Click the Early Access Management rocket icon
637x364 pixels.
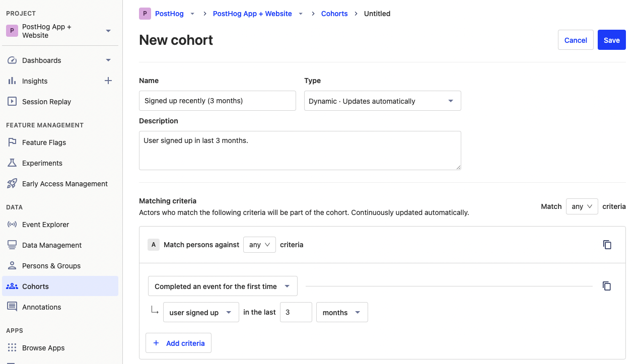tap(12, 184)
